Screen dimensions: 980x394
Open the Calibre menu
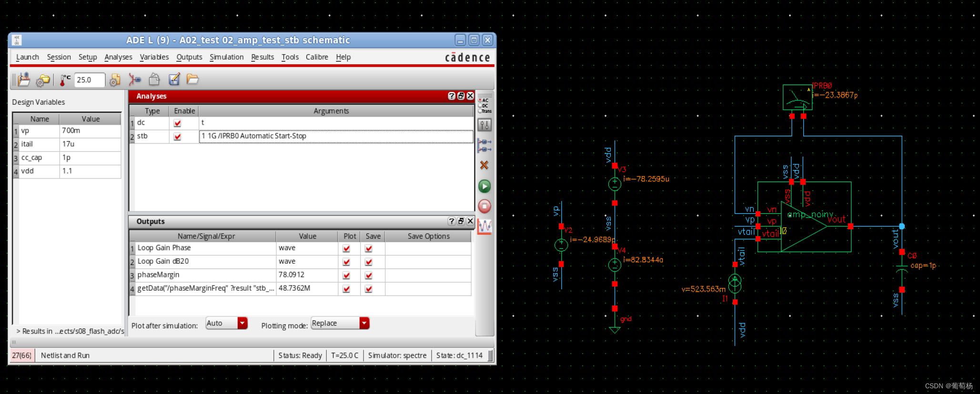317,57
